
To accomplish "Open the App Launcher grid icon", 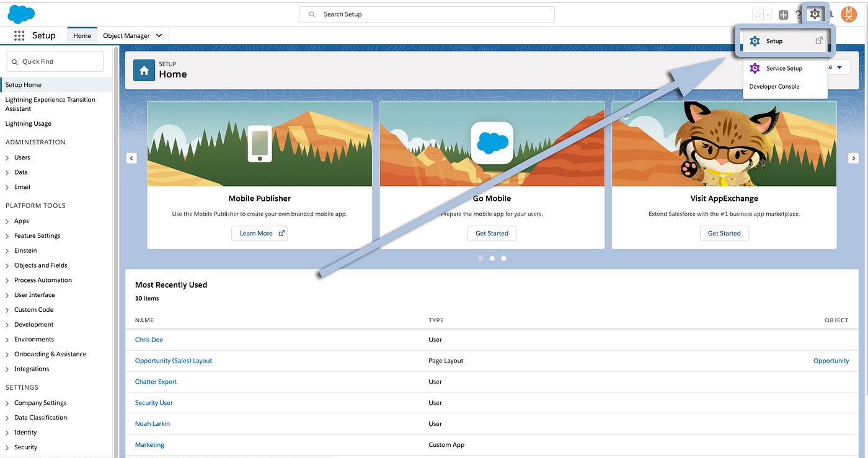I will click(19, 36).
